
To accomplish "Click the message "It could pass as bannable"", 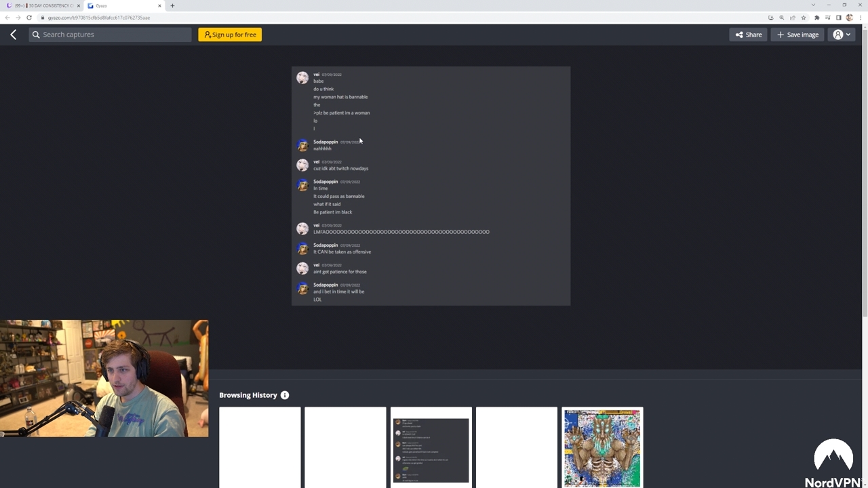I will [x=339, y=197].
